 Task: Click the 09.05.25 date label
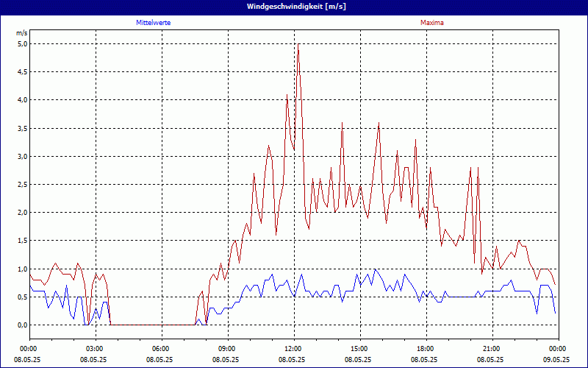(x=556, y=360)
